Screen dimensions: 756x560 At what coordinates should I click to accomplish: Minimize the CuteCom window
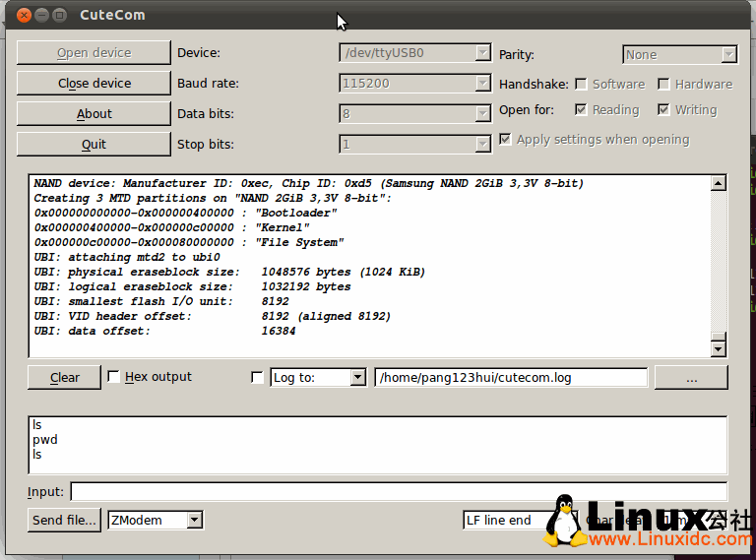tap(42, 16)
